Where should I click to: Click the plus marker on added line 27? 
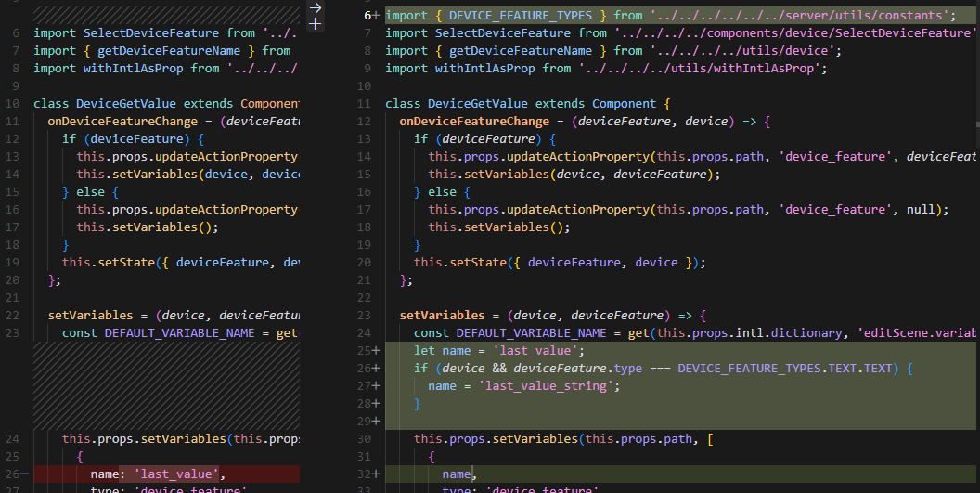[375, 386]
